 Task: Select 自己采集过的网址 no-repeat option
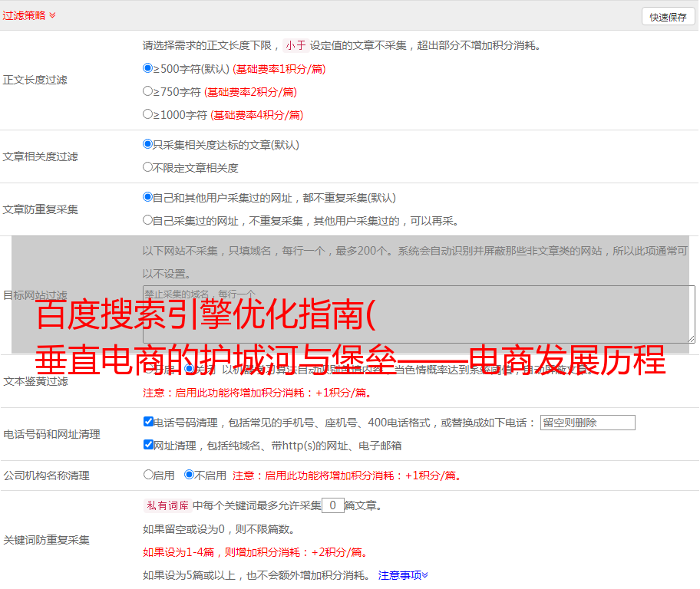point(148,220)
